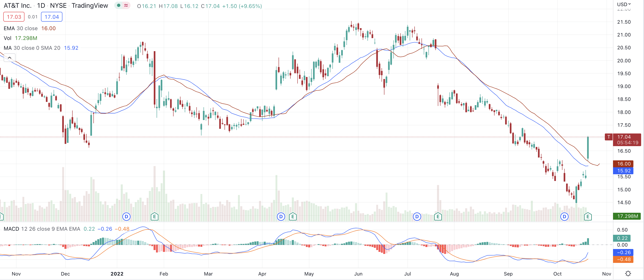Click Dec on the time axis
The image size is (644, 280).
tap(65, 274)
